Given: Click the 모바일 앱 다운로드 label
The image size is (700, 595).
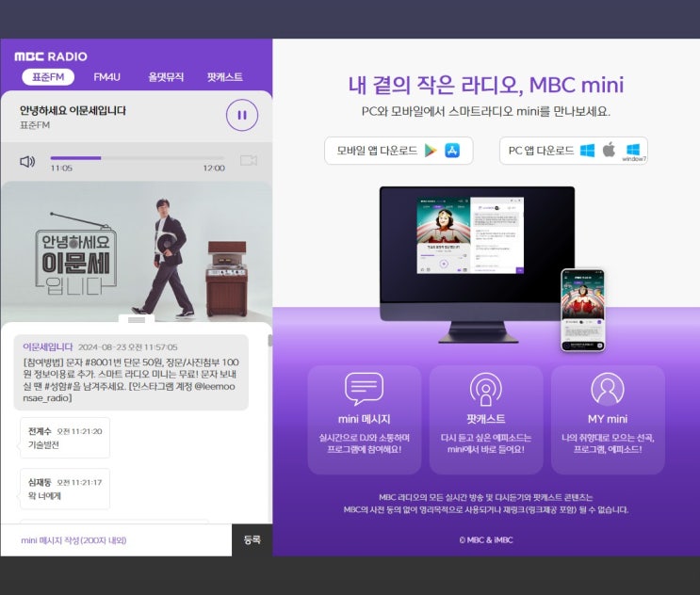Looking at the screenshot, I should (377, 151).
